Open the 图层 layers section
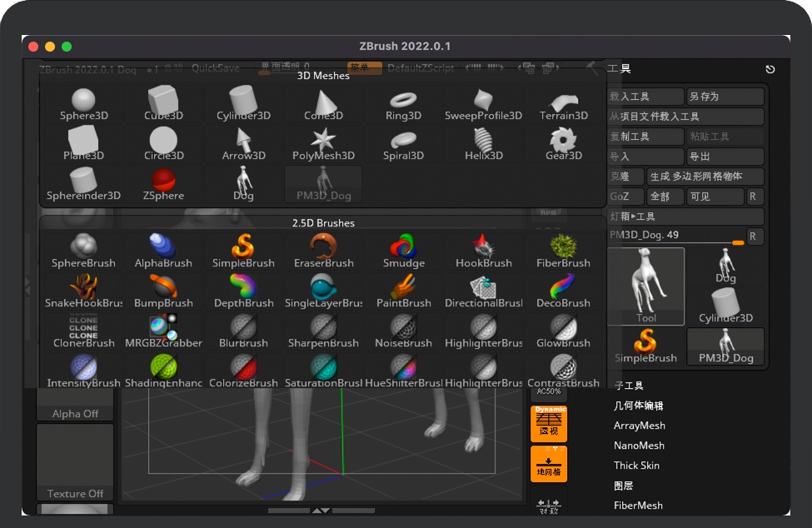812x528 pixels. pos(623,486)
